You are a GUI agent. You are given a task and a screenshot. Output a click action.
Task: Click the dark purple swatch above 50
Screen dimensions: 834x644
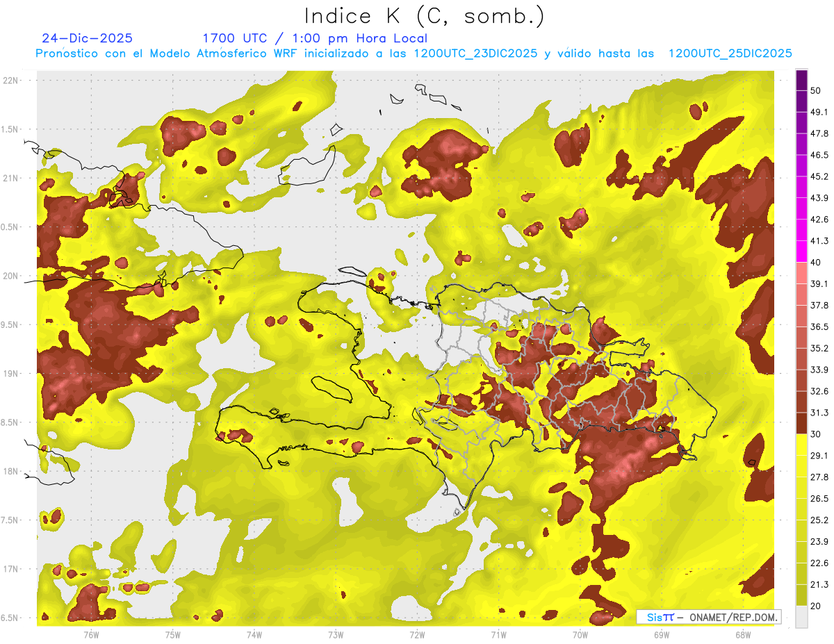(x=801, y=80)
